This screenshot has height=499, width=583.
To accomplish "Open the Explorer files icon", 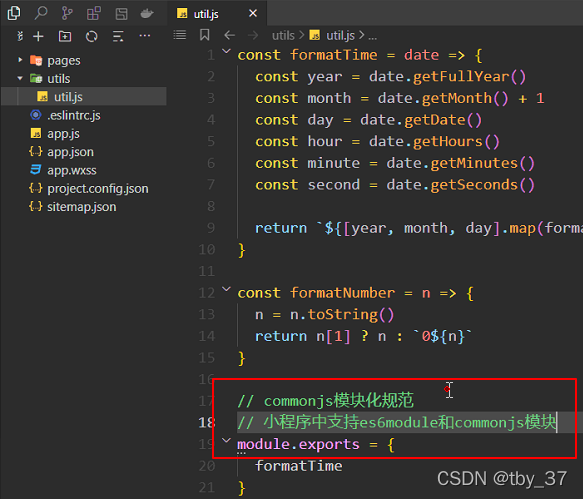I will click(x=14, y=13).
